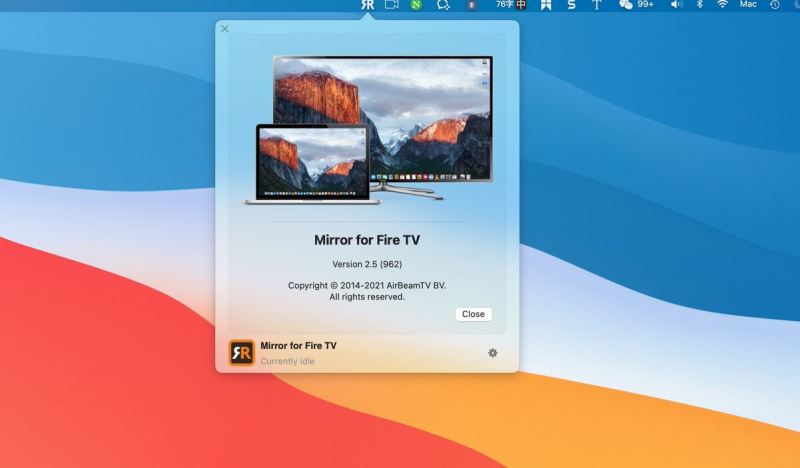This screenshot has height=468, width=800.
Task: Click the orange Mirror for Fire TV app icon
Action: tap(241, 353)
